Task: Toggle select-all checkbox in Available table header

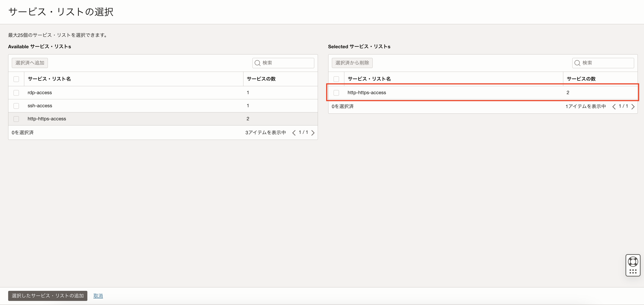Action: coord(16,79)
